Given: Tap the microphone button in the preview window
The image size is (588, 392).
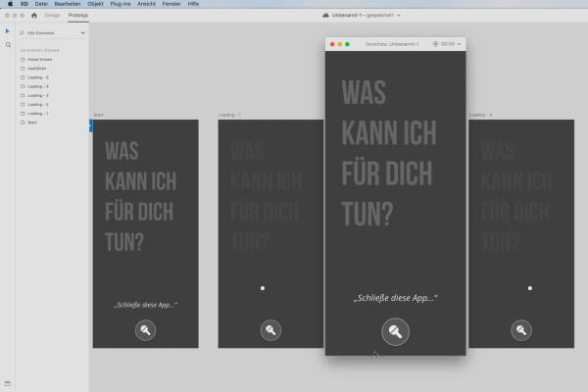Looking at the screenshot, I should (x=395, y=331).
